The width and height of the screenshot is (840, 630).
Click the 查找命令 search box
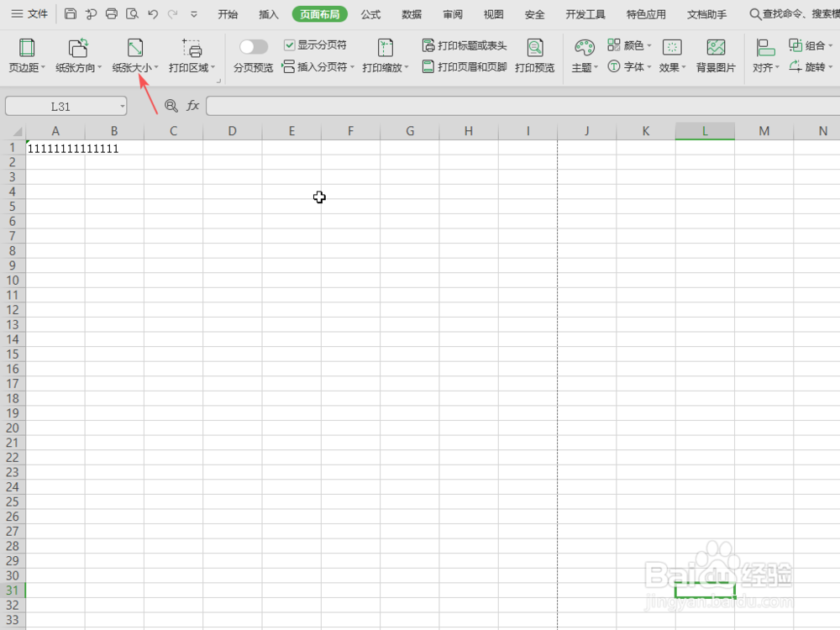[x=794, y=14]
